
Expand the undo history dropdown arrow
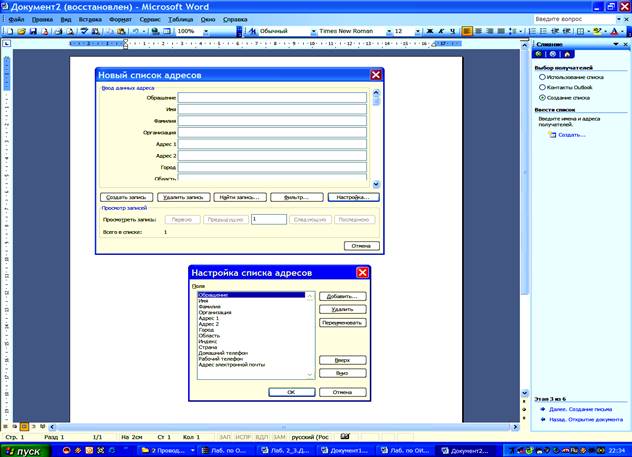pos(143,31)
